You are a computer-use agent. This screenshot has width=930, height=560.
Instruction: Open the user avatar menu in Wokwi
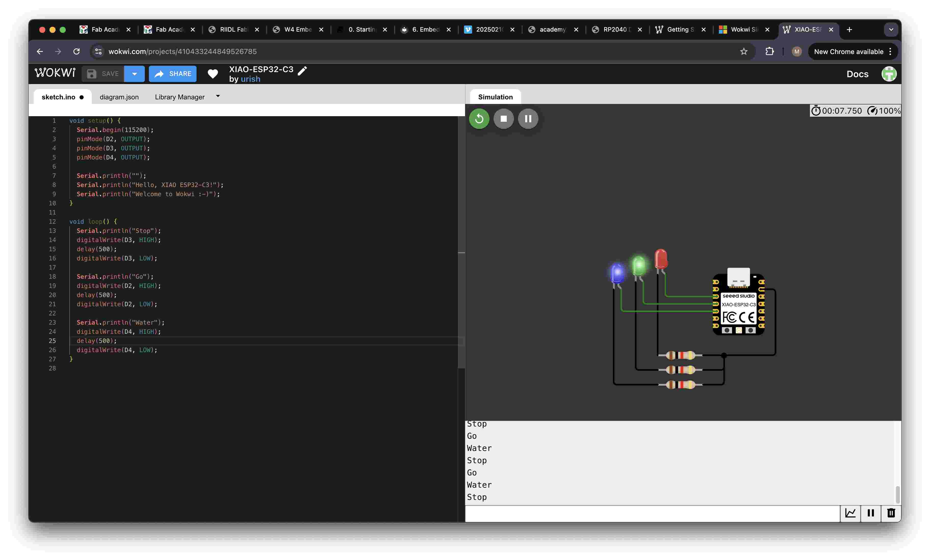(889, 74)
